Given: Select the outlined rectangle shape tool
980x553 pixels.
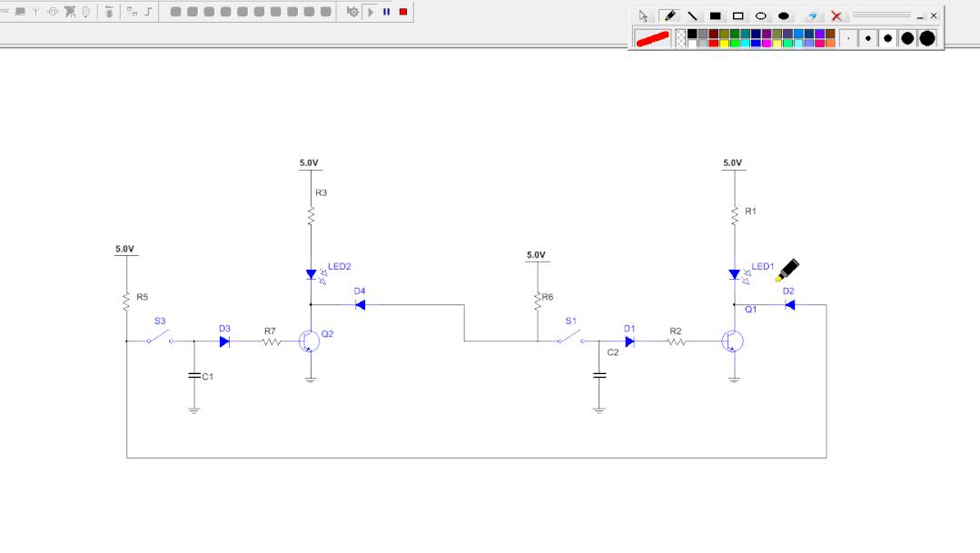Looking at the screenshot, I should (737, 16).
